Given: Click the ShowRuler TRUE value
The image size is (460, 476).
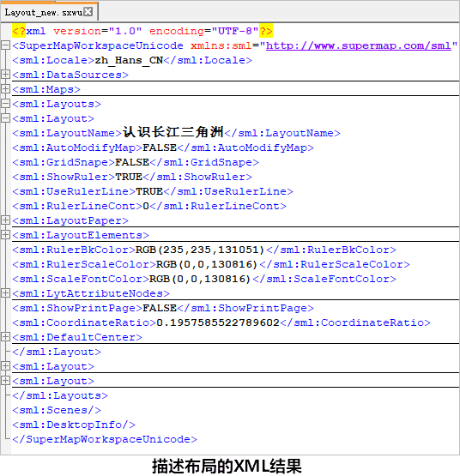Looking at the screenshot, I should [x=129, y=177].
